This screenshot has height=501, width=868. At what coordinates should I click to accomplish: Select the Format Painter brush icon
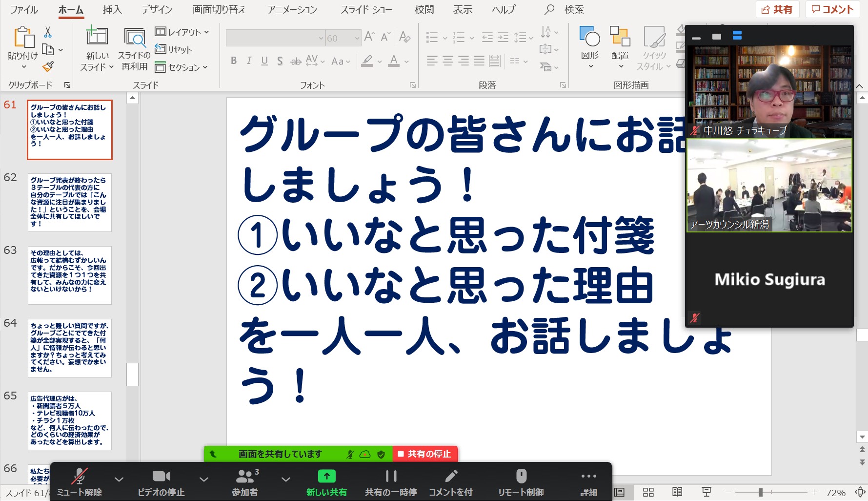click(48, 66)
